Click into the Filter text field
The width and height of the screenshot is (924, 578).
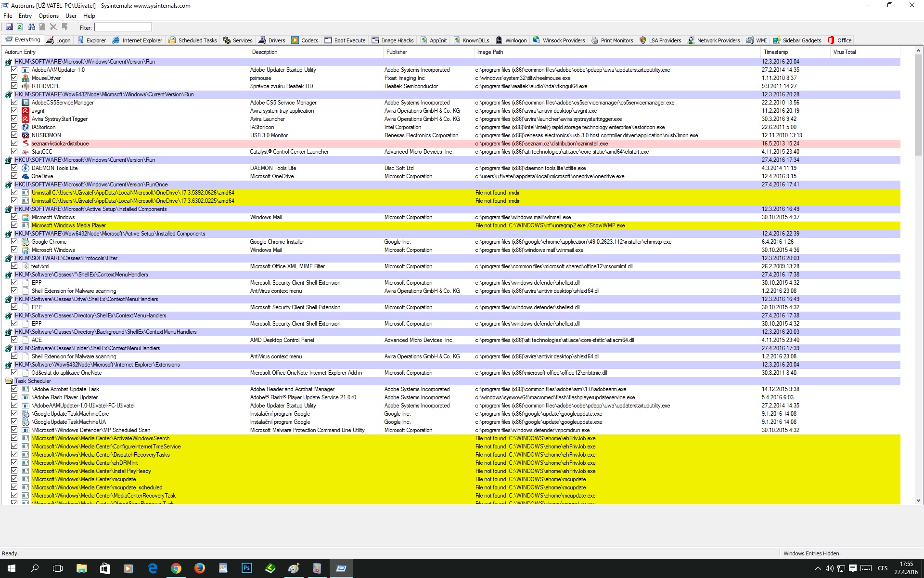click(123, 27)
